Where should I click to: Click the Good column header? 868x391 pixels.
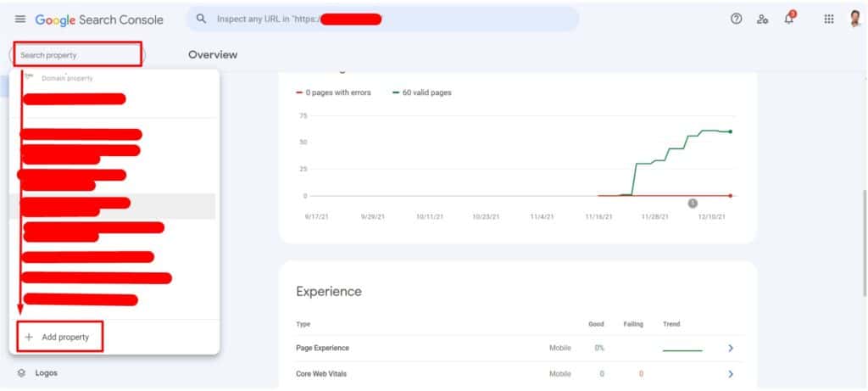click(x=596, y=324)
